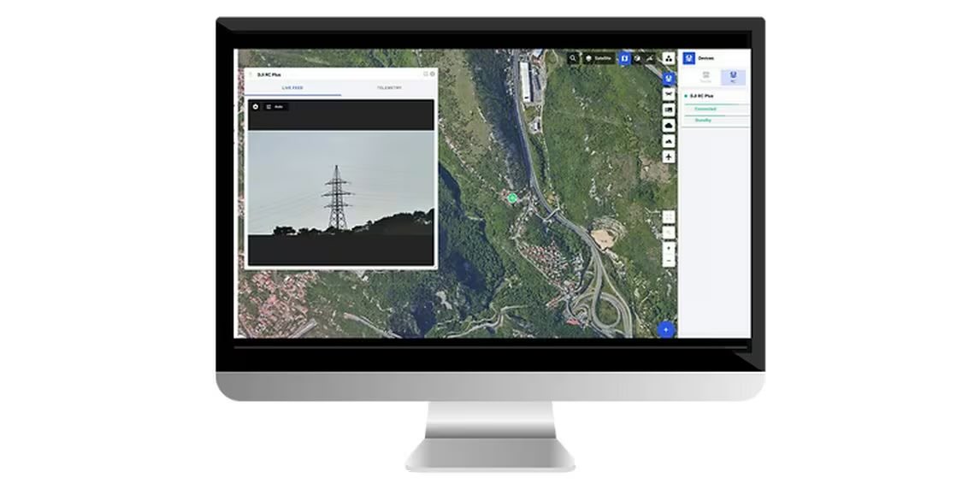
Task: Click the hierarchy icon above the sidebar buttons
Action: pos(669,58)
